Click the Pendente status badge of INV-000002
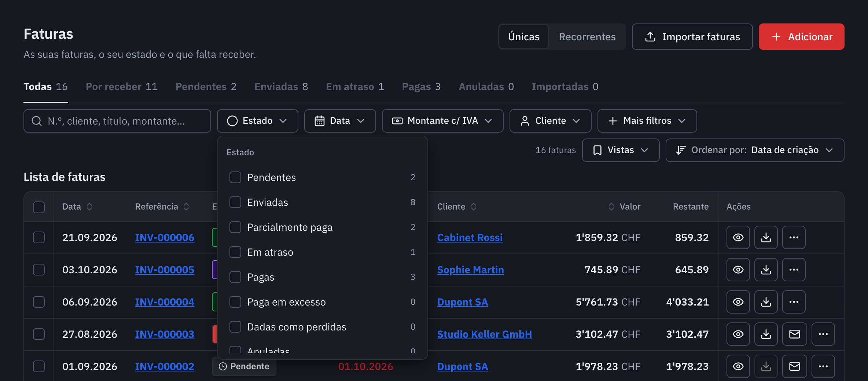Screen dimensions: 868x381 click(244, 366)
